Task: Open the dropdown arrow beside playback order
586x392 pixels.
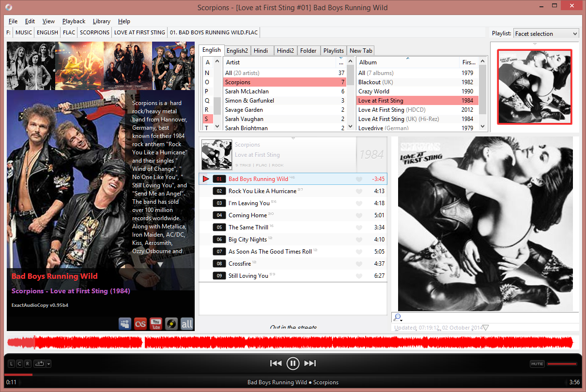Action: point(48,363)
